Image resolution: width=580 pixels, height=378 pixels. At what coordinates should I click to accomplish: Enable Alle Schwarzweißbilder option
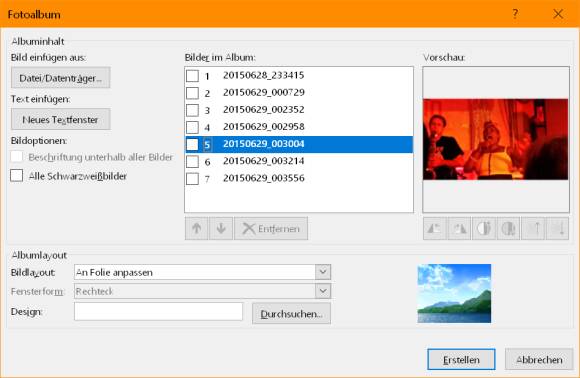(17, 175)
